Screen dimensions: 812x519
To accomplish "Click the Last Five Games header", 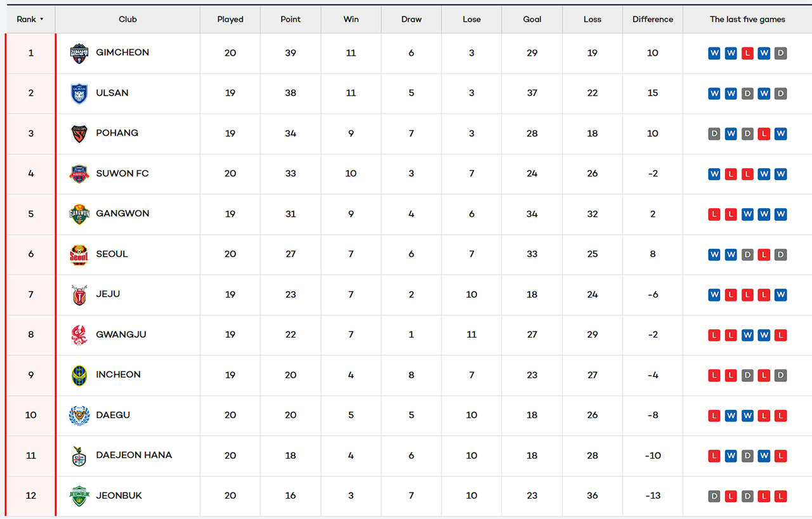I will (x=747, y=19).
